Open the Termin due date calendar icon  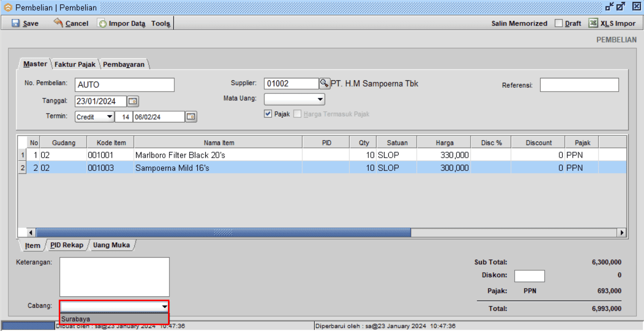[x=191, y=117]
